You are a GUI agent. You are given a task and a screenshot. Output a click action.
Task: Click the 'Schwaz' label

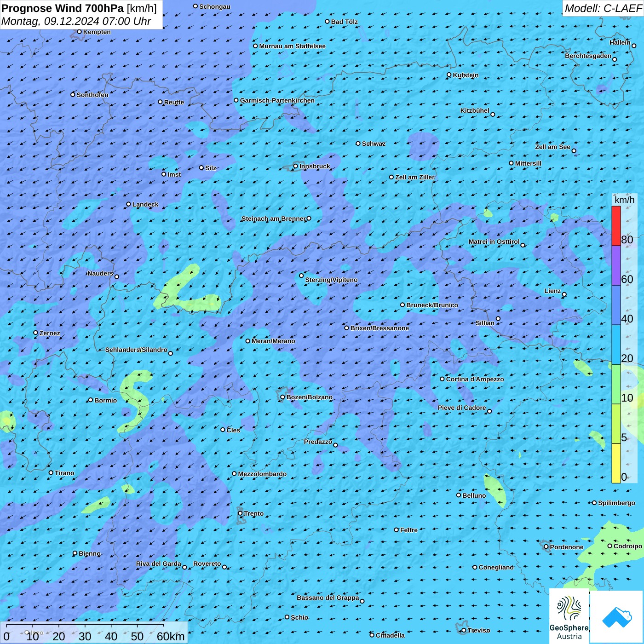tap(374, 144)
